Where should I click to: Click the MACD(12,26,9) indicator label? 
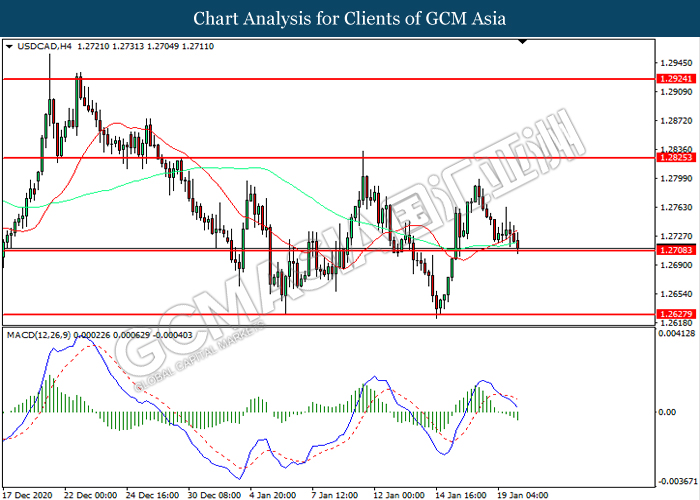(39, 335)
